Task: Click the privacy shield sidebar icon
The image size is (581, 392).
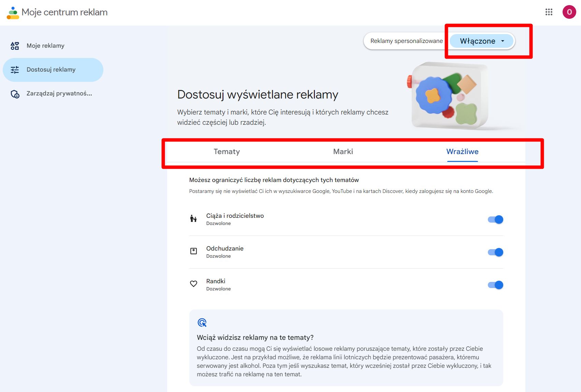Action: [15, 94]
